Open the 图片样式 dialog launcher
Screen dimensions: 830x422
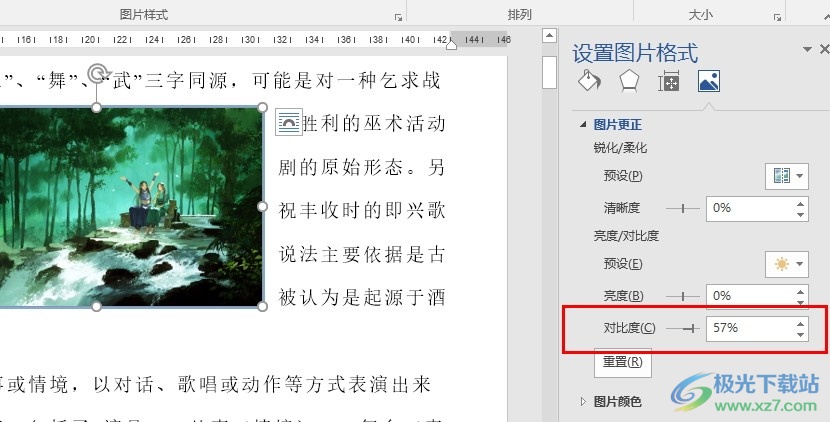click(398, 17)
